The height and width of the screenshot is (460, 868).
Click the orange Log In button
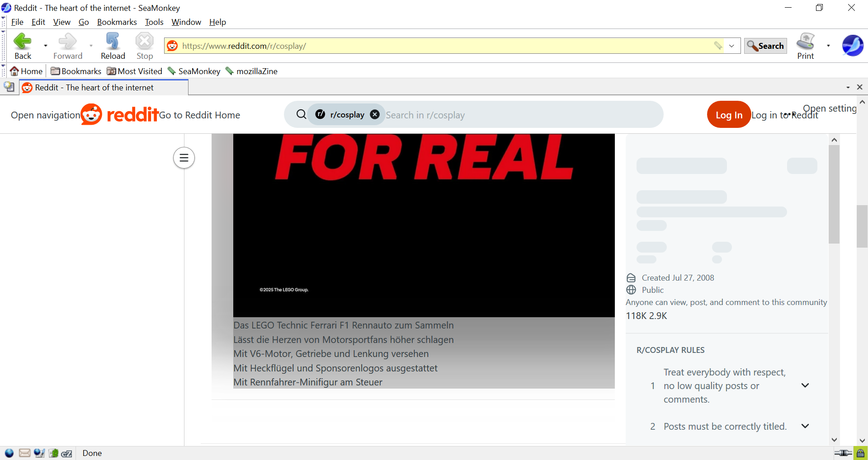point(728,115)
